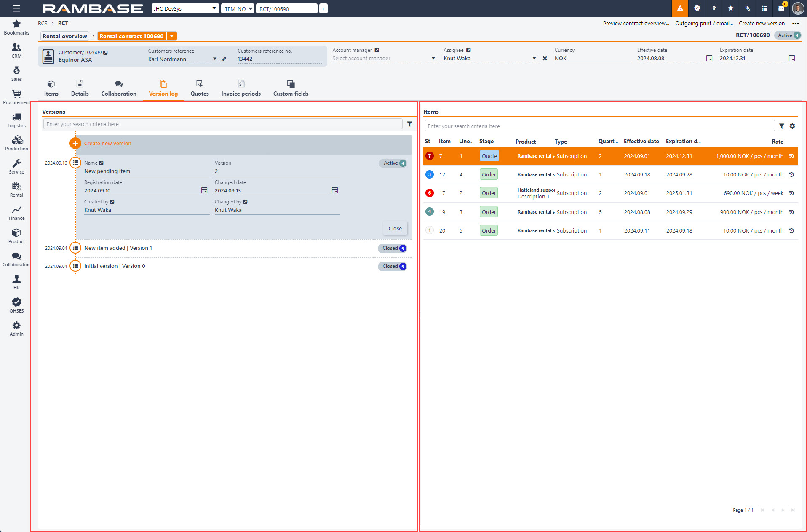
Task: Click the Create new version link
Action: tap(107, 144)
